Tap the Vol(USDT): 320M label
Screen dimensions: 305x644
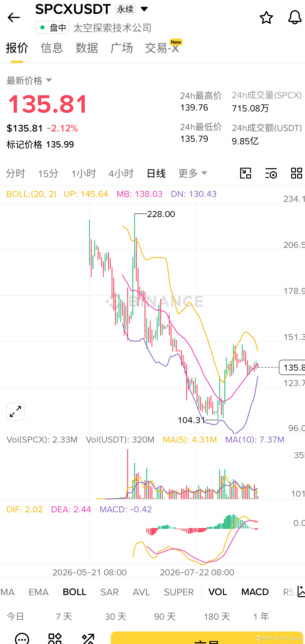pyautogui.click(x=120, y=440)
